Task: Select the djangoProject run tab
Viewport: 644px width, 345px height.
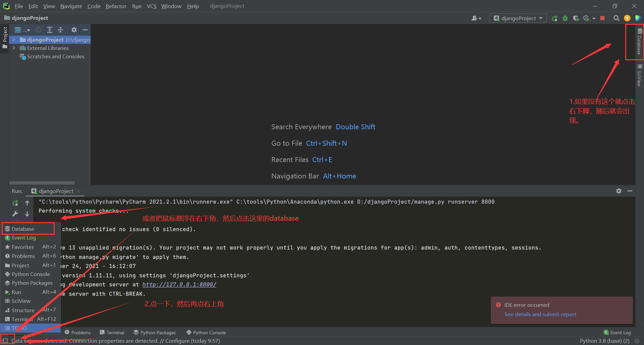Action: click(55, 191)
